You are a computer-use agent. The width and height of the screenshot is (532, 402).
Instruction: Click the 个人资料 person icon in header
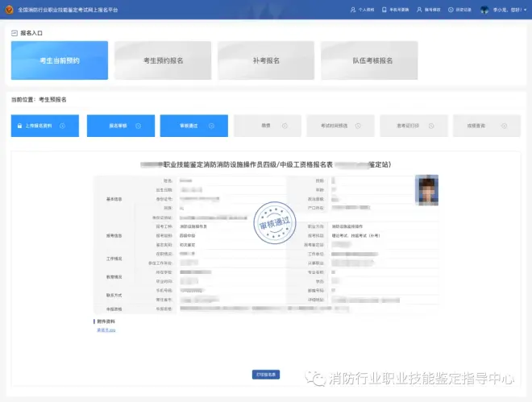coord(352,10)
